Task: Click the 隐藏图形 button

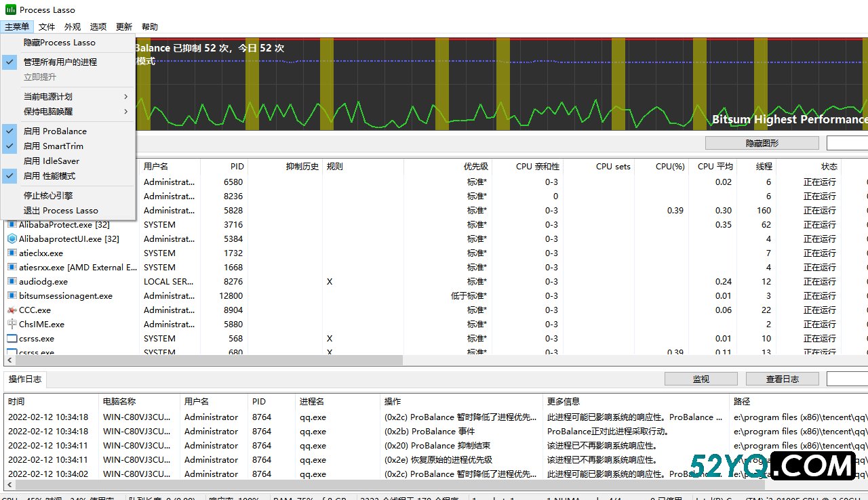Action: [x=762, y=143]
